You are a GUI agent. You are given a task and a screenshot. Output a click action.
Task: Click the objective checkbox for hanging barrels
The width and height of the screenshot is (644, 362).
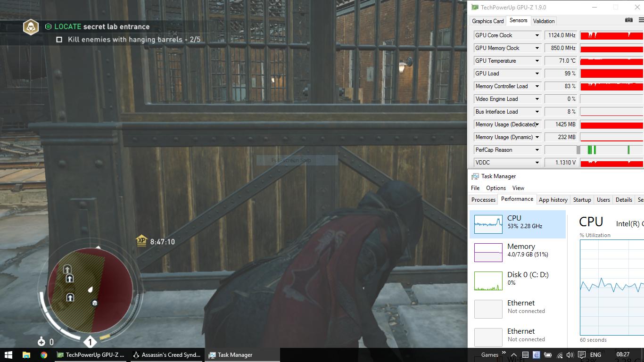pyautogui.click(x=59, y=40)
